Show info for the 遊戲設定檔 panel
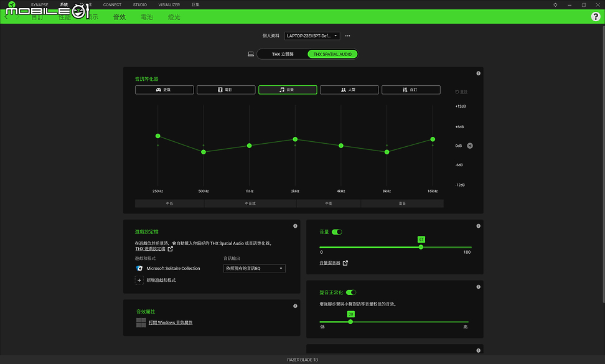 [295, 226]
